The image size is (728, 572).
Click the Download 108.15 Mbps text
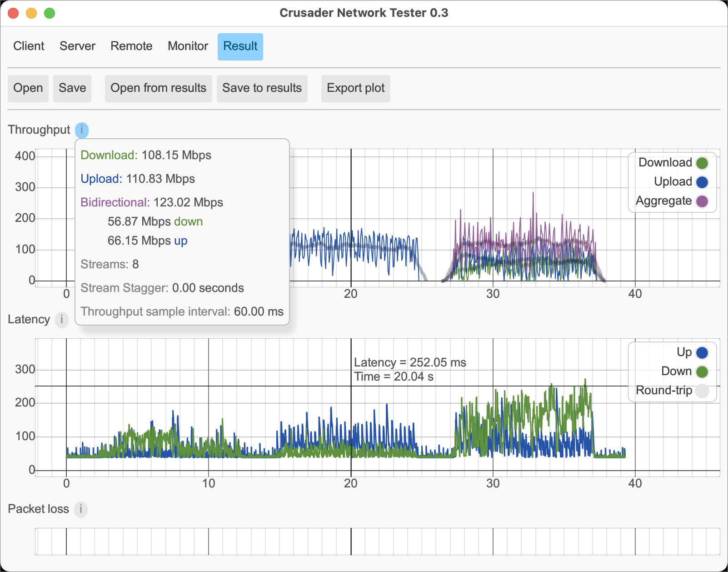[146, 156]
